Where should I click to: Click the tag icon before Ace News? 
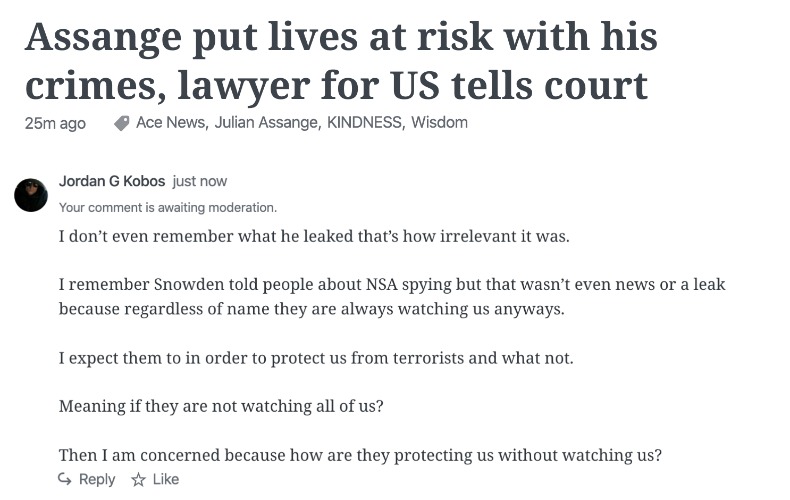[x=121, y=123]
